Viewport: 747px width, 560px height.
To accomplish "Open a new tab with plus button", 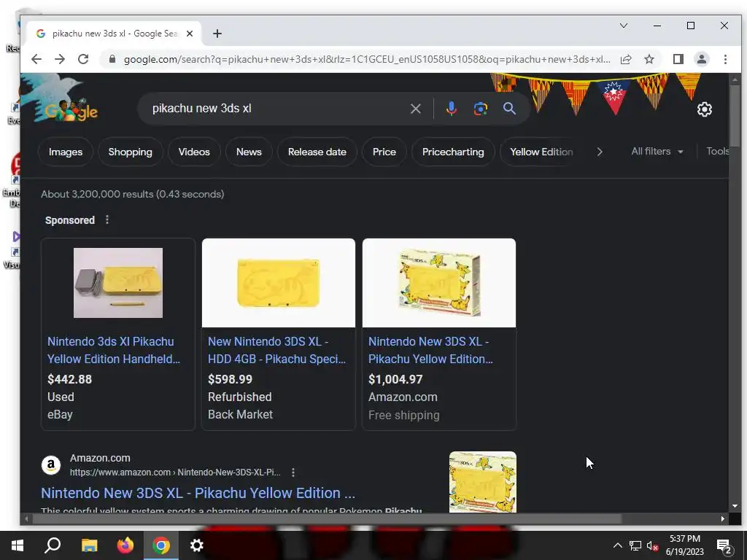I will click(x=217, y=34).
